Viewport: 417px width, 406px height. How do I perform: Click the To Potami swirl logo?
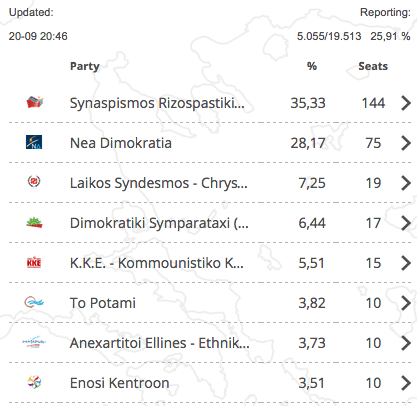point(34,302)
